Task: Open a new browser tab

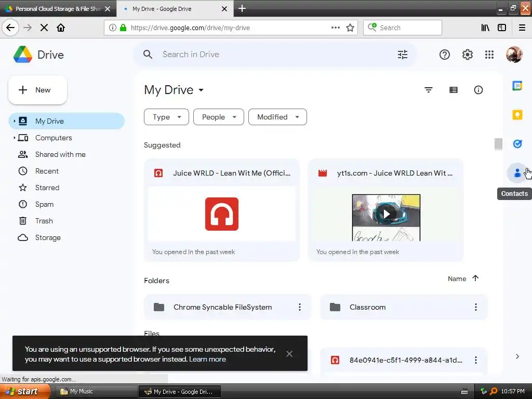Action: (242, 8)
